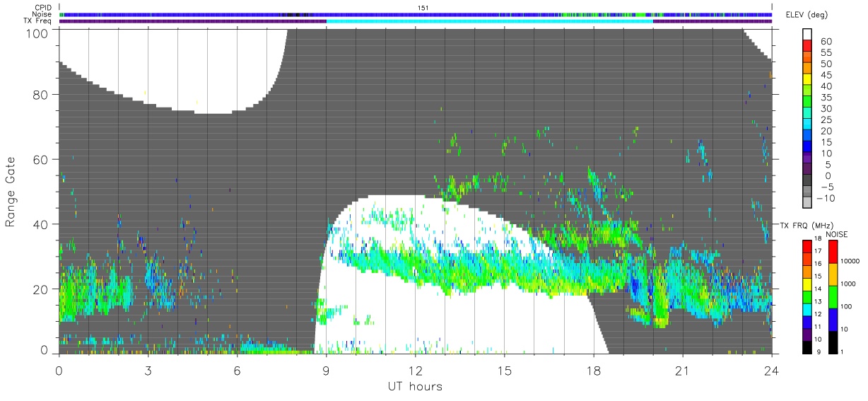Click the 1000 label on the NOISE colorbar

[x=848, y=284]
